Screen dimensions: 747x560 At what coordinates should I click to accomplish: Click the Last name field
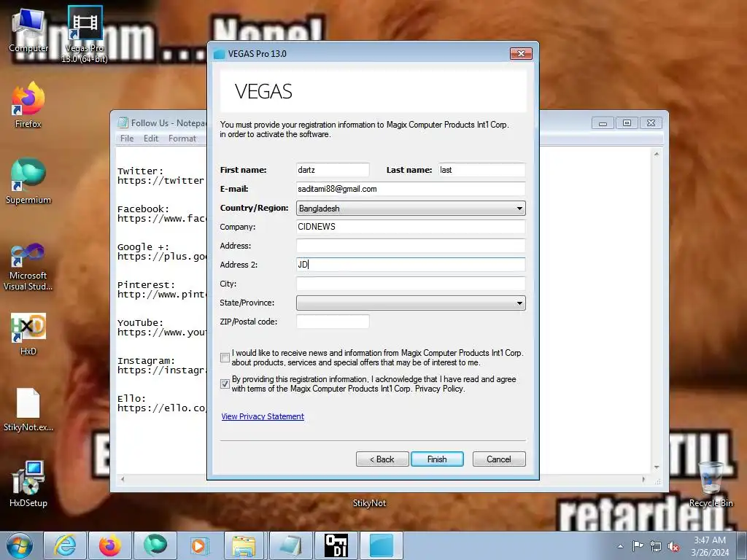(x=481, y=170)
